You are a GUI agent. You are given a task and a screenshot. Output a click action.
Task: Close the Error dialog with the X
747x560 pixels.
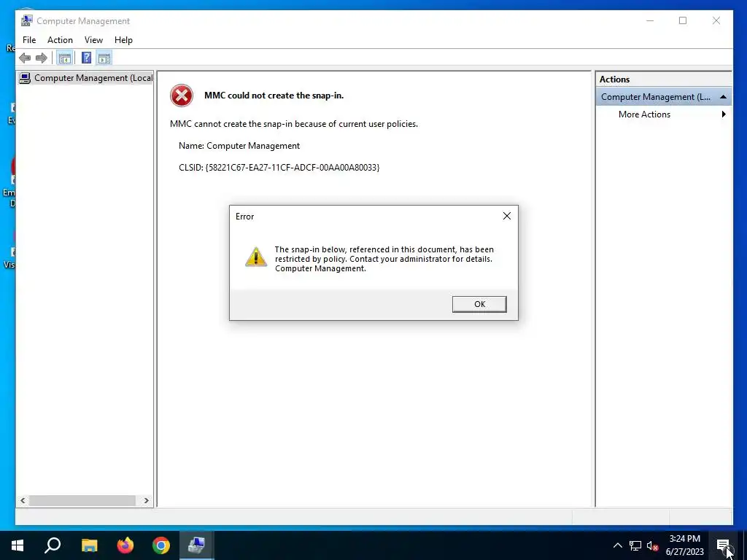[x=507, y=216]
